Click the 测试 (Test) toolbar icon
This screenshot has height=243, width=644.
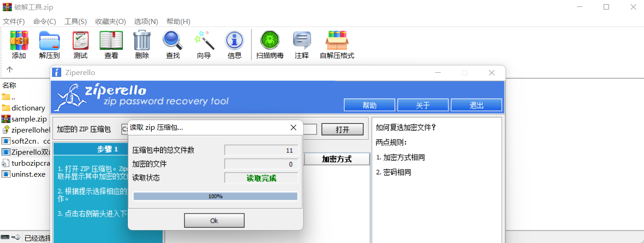click(x=80, y=41)
